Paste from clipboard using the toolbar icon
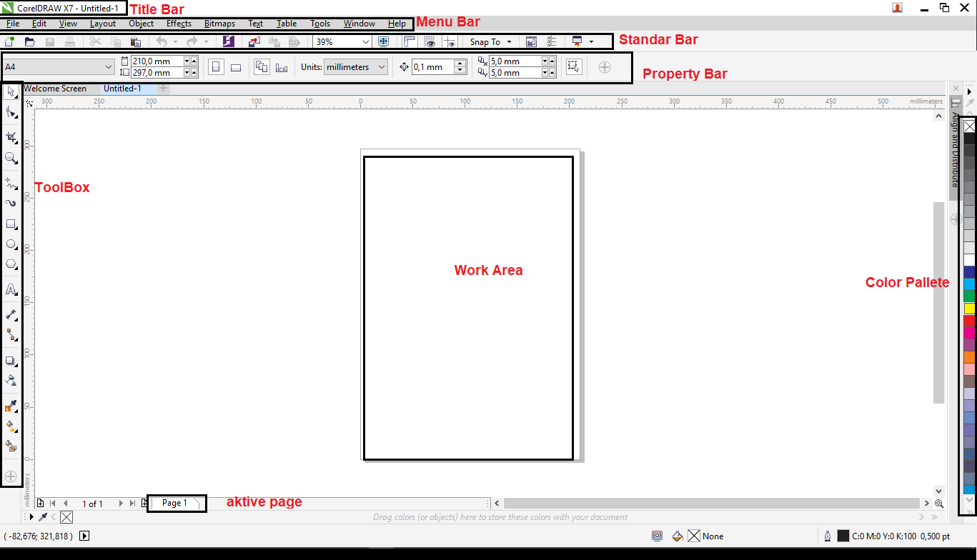Screen dimensions: 977x560 point(136,42)
